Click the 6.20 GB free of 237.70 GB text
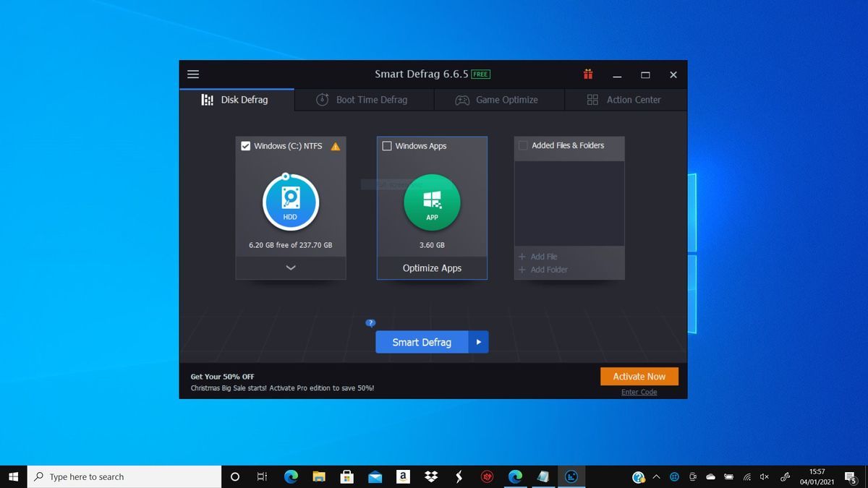 (291, 245)
